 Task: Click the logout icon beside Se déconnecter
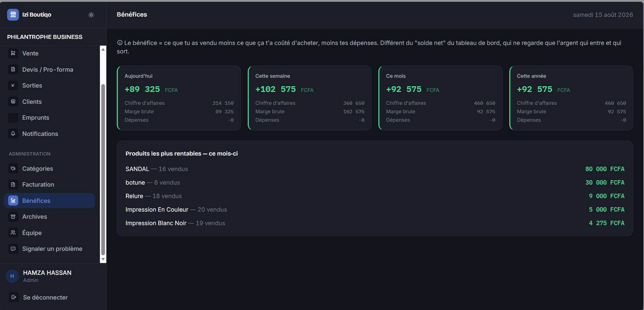click(14, 297)
